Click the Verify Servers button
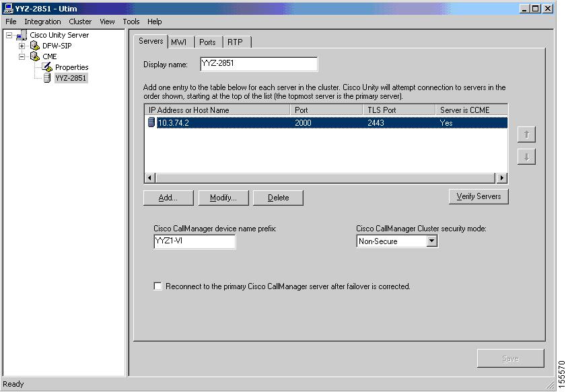The height and width of the screenshot is (392, 566). pos(478,196)
